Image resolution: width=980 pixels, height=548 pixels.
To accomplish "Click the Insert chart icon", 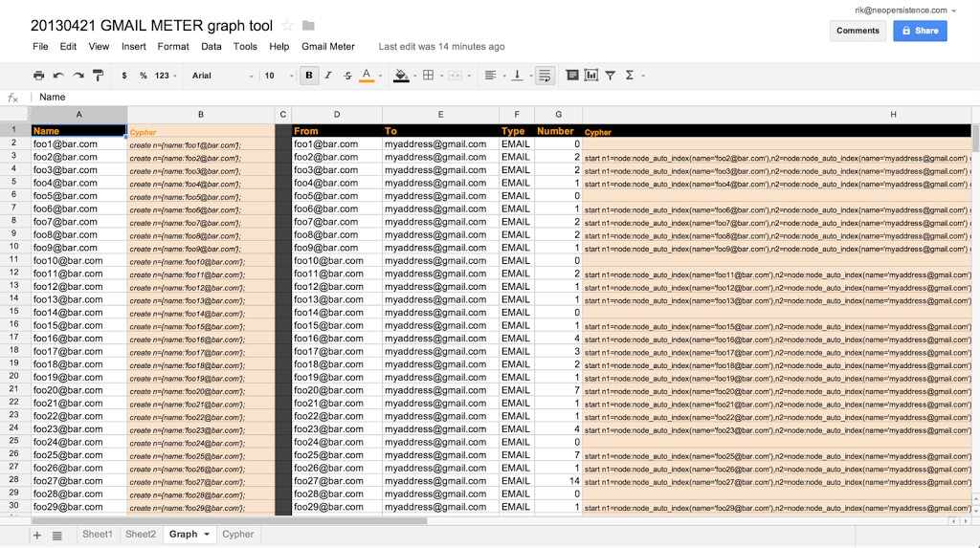I will [591, 76].
